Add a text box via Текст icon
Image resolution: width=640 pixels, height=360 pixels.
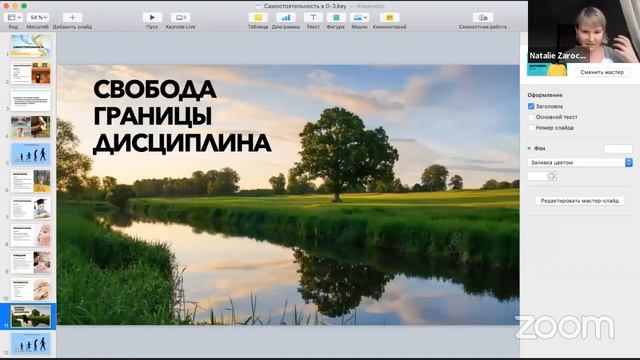(313, 18)
